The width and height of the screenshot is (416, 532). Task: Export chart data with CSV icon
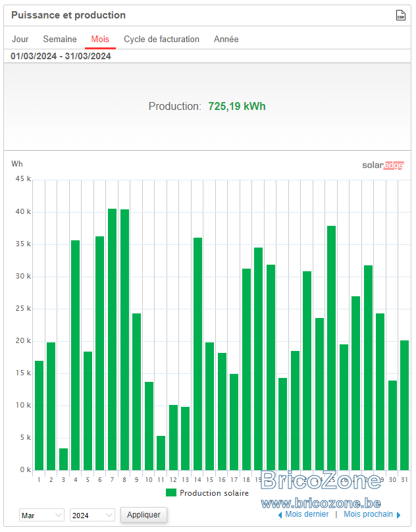[401, 15]
